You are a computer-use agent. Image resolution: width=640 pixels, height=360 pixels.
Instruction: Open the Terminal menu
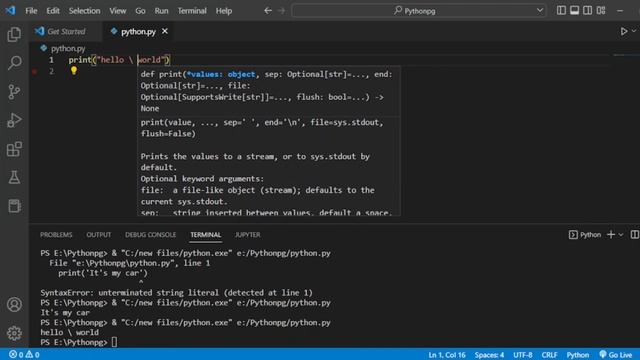click(192, 11)
